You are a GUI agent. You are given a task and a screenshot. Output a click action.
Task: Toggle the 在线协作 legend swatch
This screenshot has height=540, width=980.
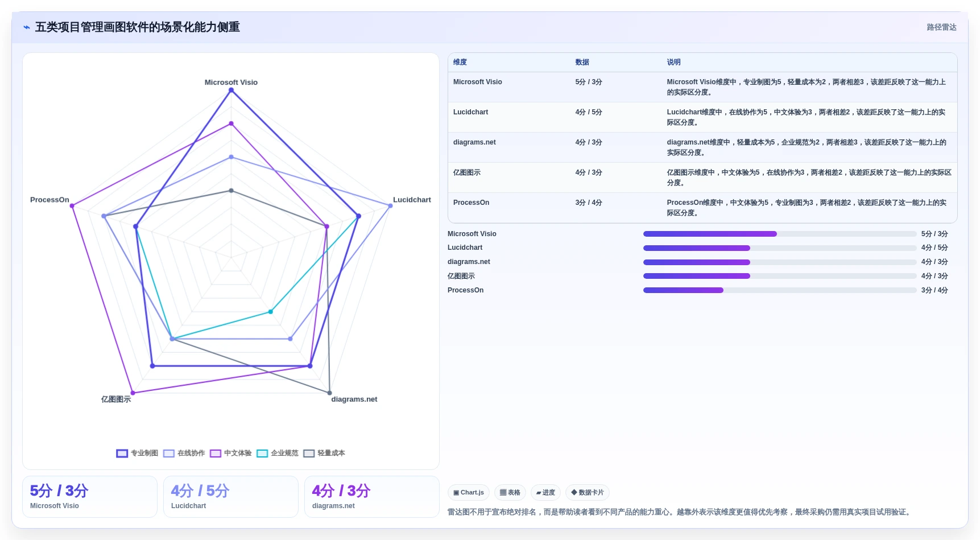coord(168,454)
